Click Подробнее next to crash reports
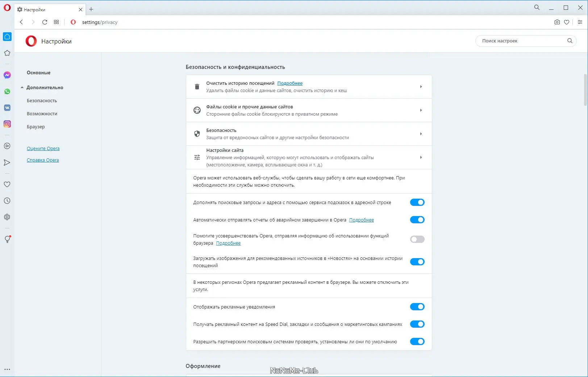The height and width of the screenshot is (377, 588). coord(362,220)
